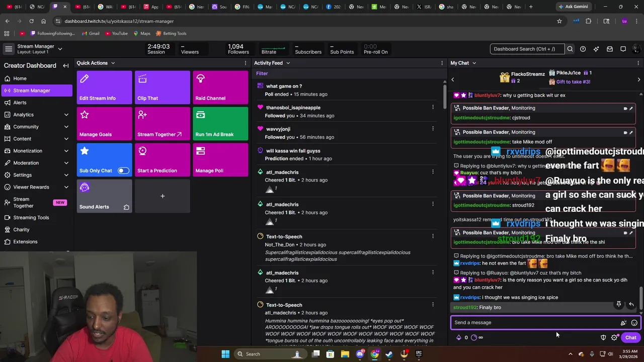Expand the Moderation sidebar section
The width and height of the screenshot is (644, 362).
pos(66,163)
